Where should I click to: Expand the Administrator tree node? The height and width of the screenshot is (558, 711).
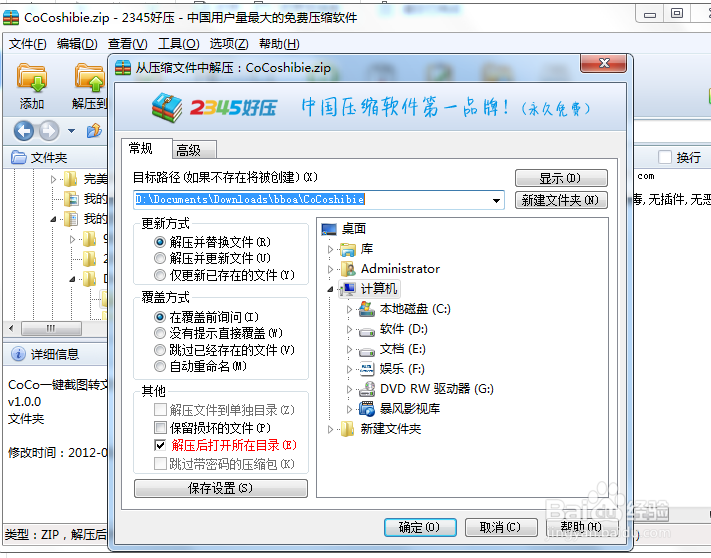[330, 269]
